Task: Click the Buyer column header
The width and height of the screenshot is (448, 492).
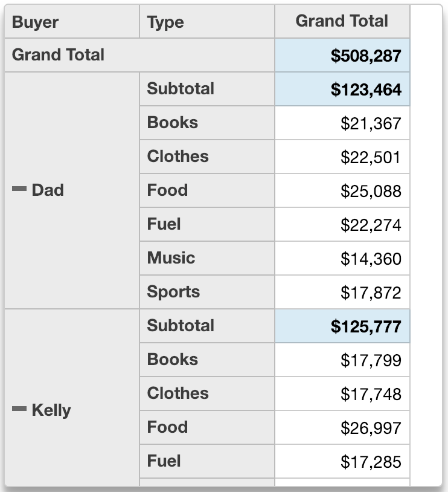Action: coord(35,22)
